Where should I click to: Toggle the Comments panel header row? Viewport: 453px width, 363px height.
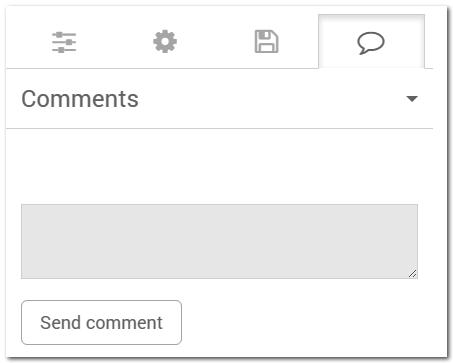tap(219, 99)
